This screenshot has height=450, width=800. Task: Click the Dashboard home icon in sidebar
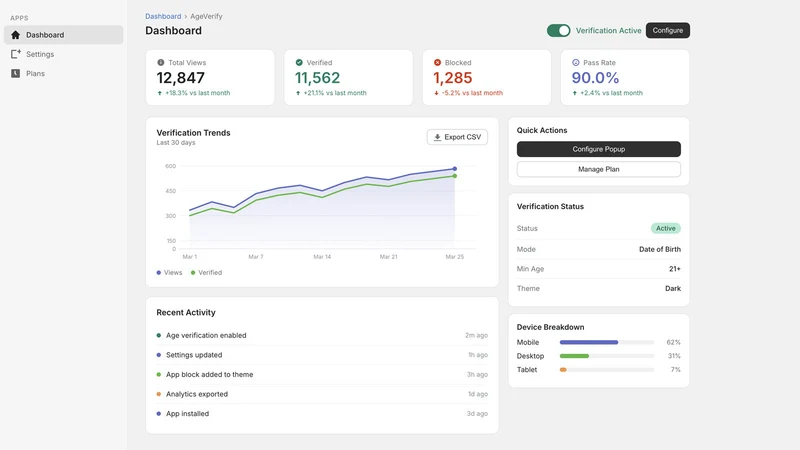15,35
